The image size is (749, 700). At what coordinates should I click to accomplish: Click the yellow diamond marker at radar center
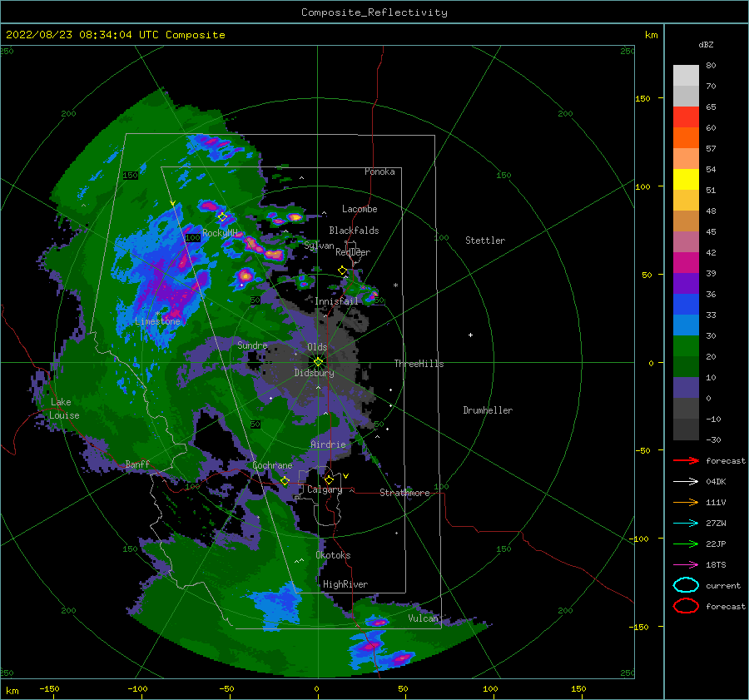click(x=318, y=362)
